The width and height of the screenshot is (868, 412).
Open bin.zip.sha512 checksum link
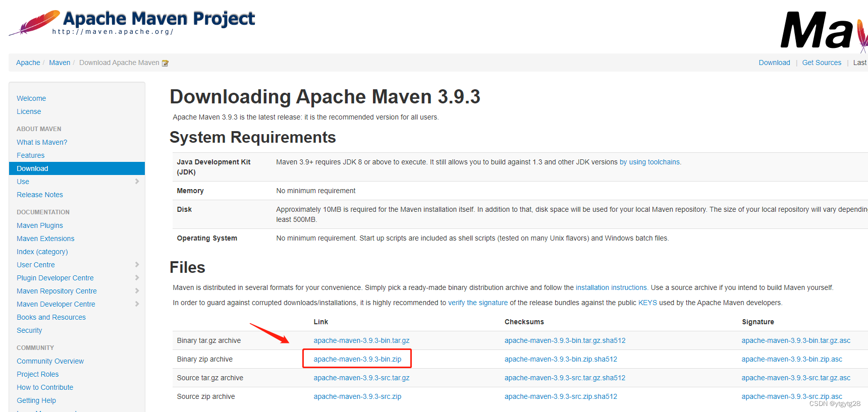pos(561,359)
